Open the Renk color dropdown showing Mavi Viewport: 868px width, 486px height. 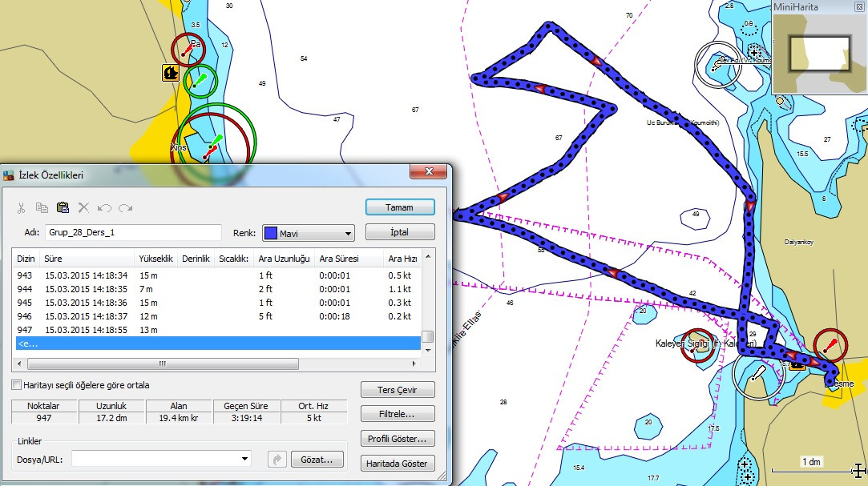coord(309,233)
